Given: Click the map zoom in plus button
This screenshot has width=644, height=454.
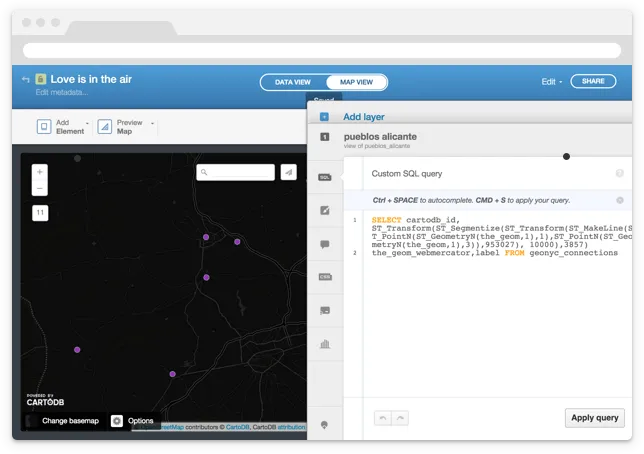Looking at the screenshot, I should [x=40, y=171].
